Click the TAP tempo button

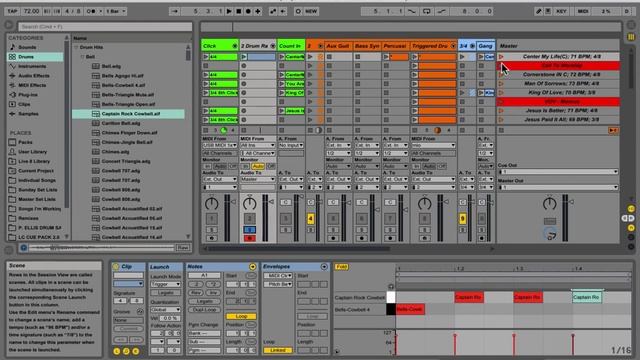point(13,11)
